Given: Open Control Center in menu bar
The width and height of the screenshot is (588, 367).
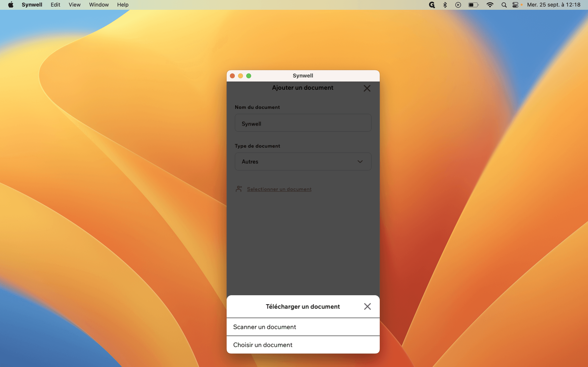Looking at the screenshot, I should 515,5.
